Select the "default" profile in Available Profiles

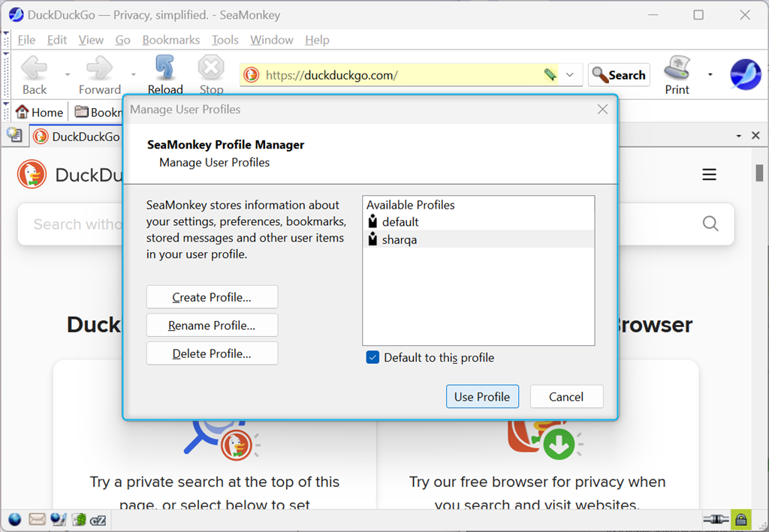coord(478,222)
